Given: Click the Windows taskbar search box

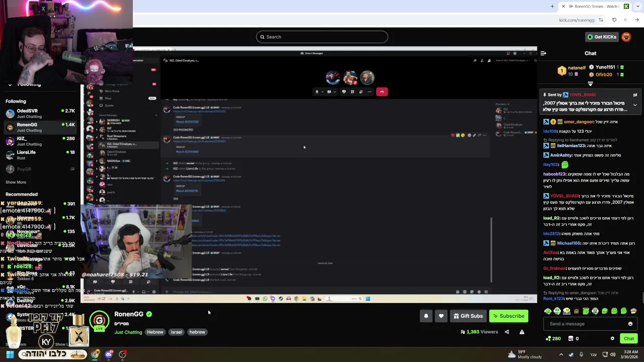Looking at the screenshot, I should click(x=53, y=354).
